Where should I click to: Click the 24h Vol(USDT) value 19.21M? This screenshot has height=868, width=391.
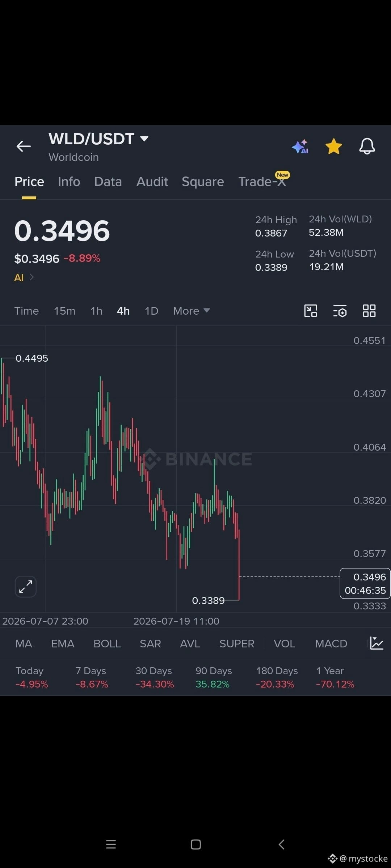326,267
